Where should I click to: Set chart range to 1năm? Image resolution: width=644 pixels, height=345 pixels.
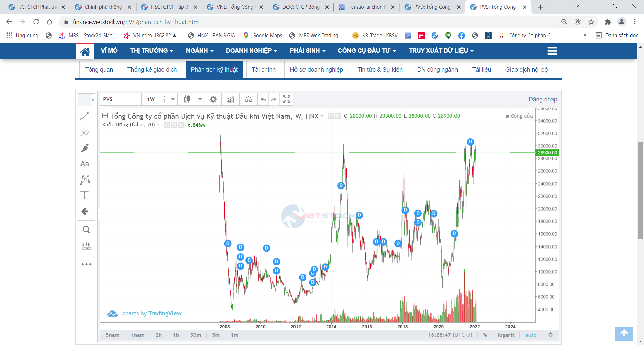click(138, 335)
